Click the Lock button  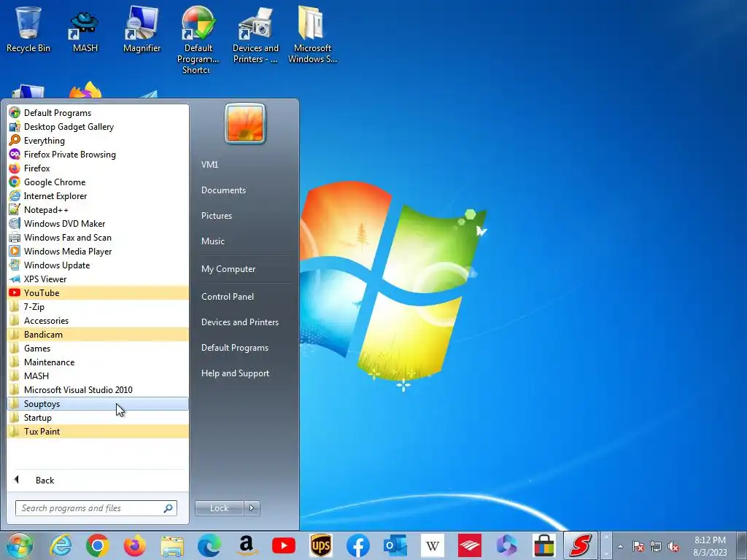coord(219,508)
